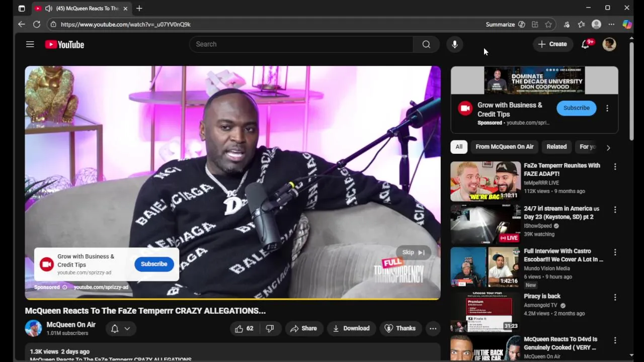The height and width of the screenshot is (362, 644).
Task: Click into the YouTube search field
Action: (x=301, y=44)
